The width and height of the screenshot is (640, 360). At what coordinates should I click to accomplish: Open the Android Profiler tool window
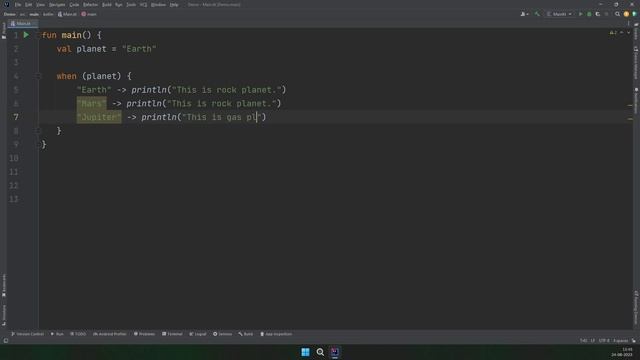pyautogui.click(x=110, y=334)
